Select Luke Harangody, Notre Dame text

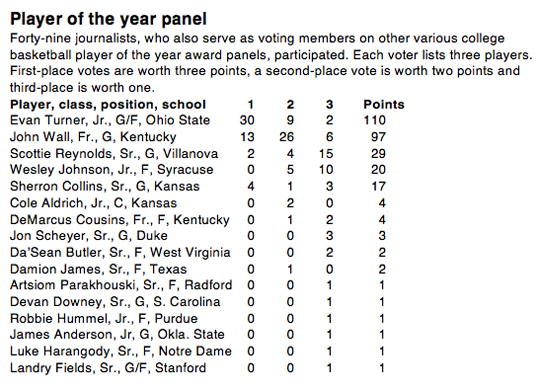tap(121, 351)
